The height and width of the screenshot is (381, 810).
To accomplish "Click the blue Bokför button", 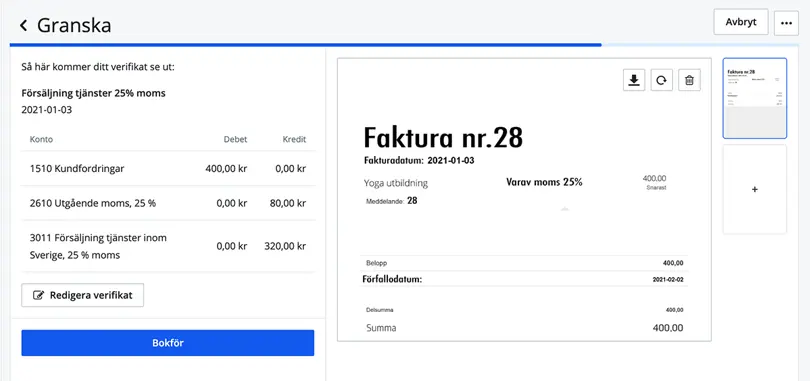I will [168, 343].
